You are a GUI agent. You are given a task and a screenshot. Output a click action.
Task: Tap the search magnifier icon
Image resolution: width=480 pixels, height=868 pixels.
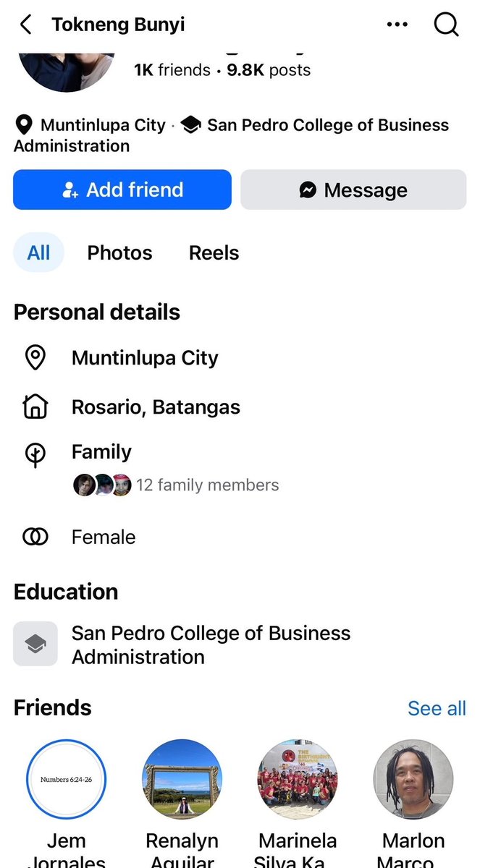(x=447, y=25)
